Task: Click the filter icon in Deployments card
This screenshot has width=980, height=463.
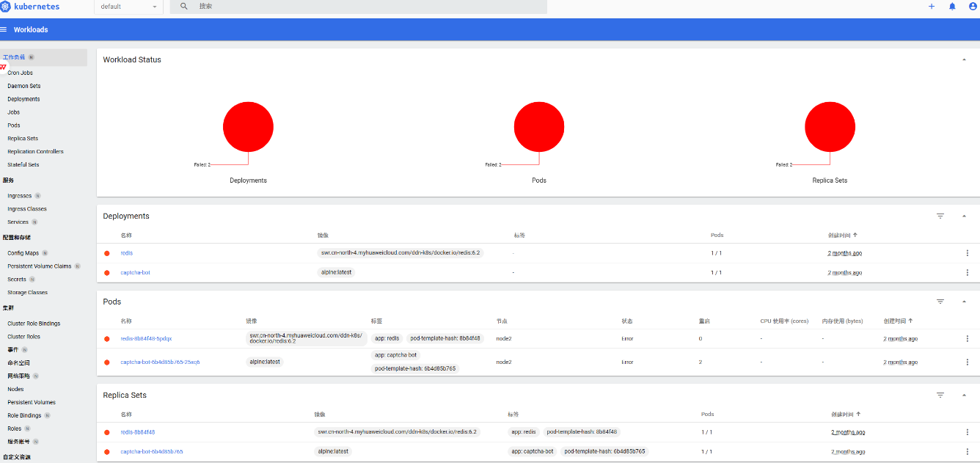Action: point(940,216)
